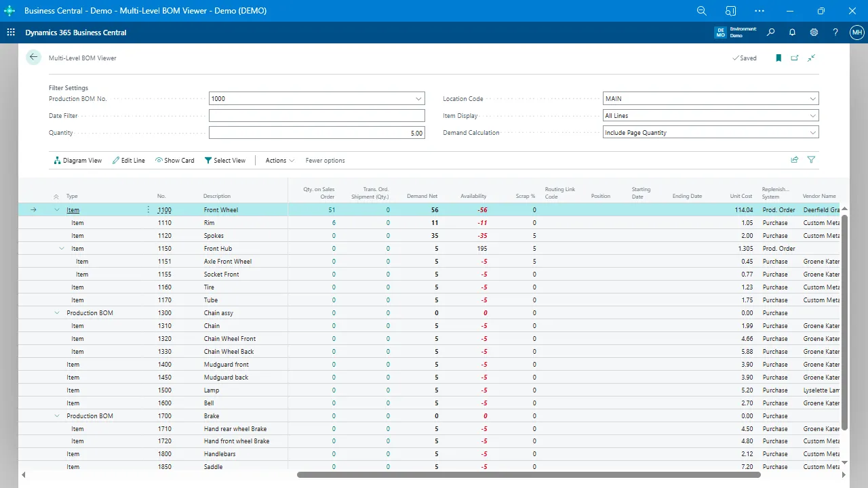This screenshot has width=868, height=488.
Task: Click the Date Filter input field
Action: tap(317, 116)
